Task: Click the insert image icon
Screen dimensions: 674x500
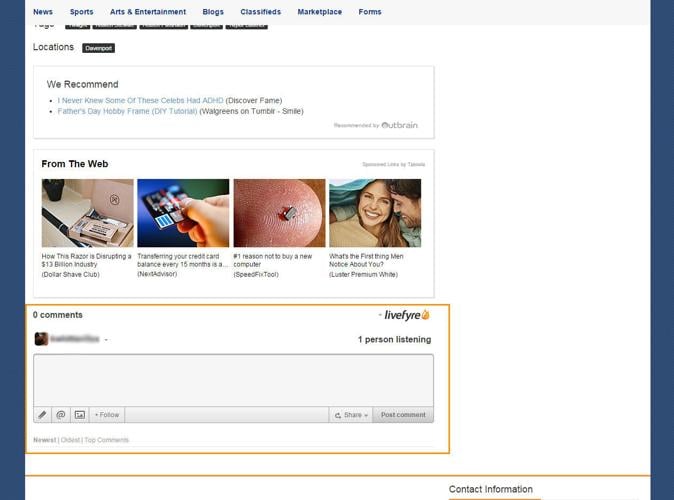Action: pyautogui.click(x=80, y=415)
